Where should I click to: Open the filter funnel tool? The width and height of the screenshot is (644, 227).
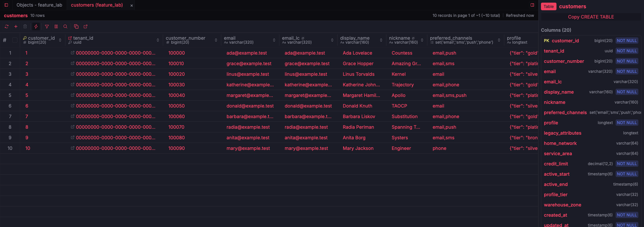(47, 26)
